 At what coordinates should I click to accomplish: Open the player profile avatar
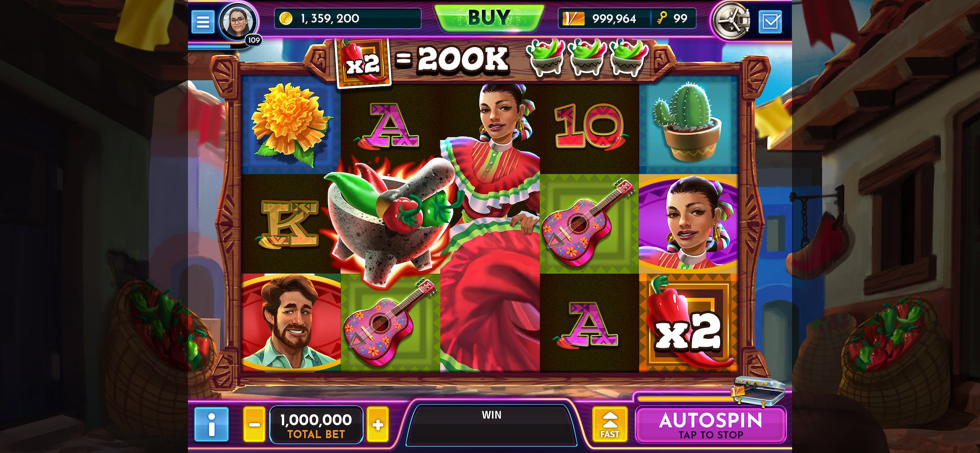pyautogui.click(x=237, y=21)
